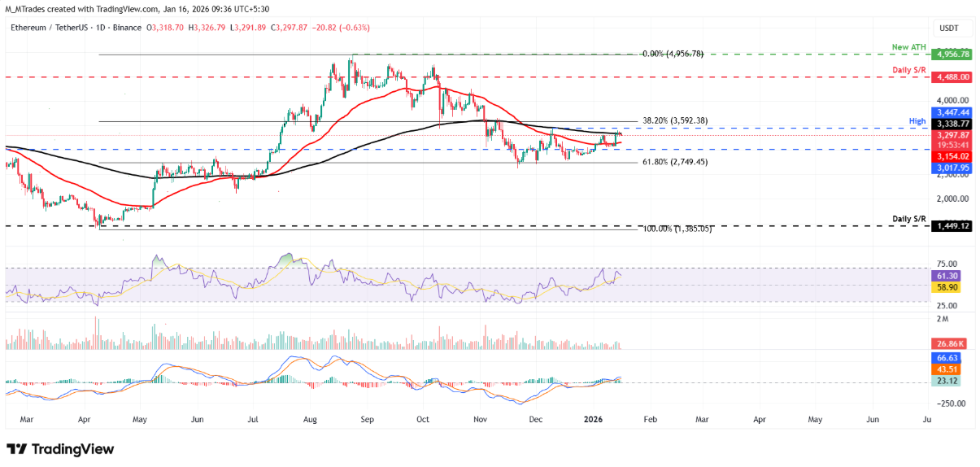Click the 2026 marker on time axis
The image size is (980, 467).
click(x=593, y=420)
